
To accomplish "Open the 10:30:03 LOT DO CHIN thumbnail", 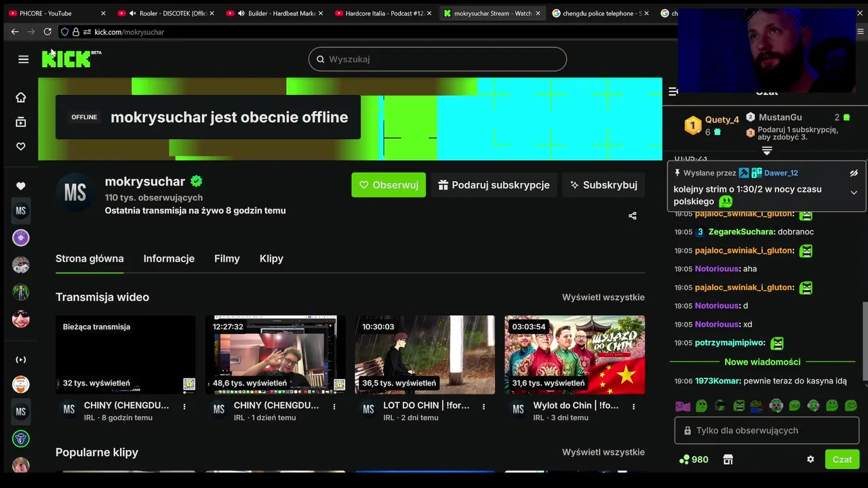I will 425,354.
